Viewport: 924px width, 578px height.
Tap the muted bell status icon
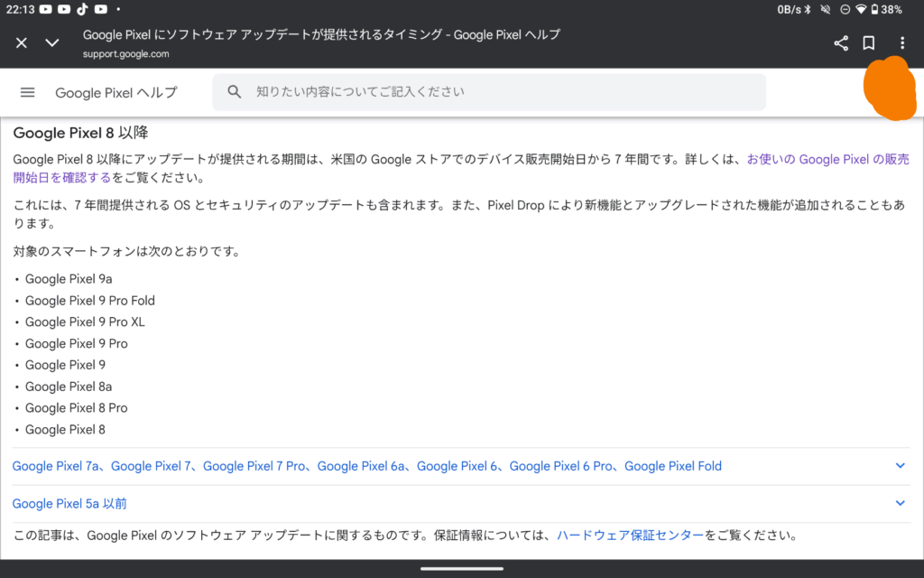[826, 9]
